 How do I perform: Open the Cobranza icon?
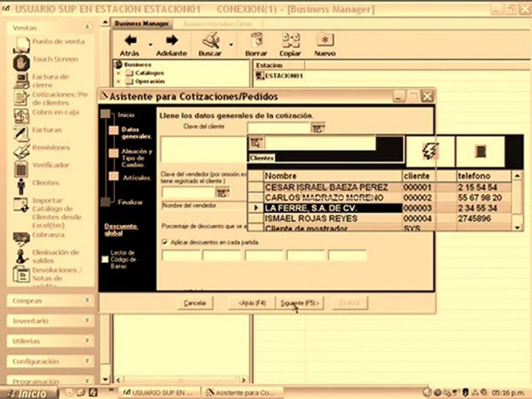coord(22,239)
